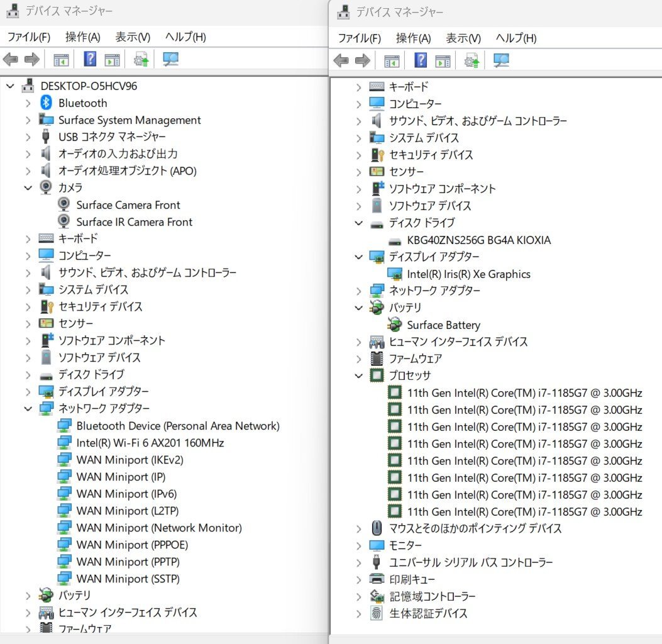Select Bluetooth Device (Personal Area Network)
Image resolution: width=662 pixels, height=644 pixels.
coord(178,426)
